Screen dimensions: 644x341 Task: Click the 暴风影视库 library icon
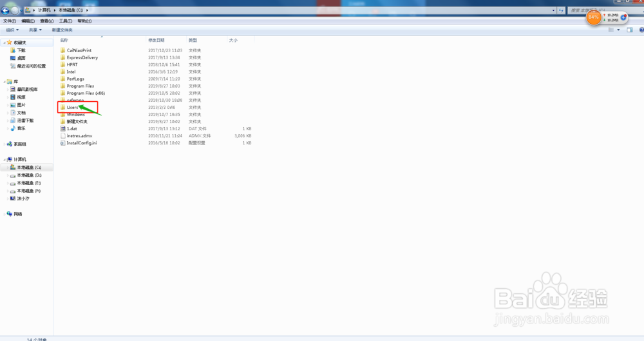[13, 89]
